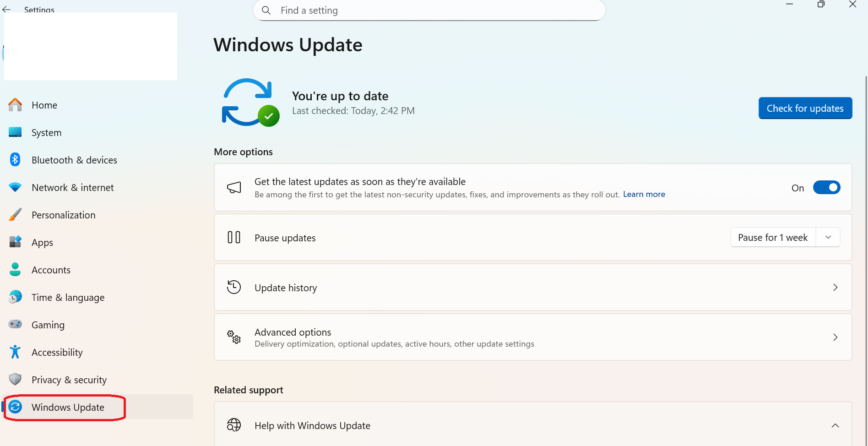
Task: Open the Learn more link
Action: (x=644, y=194)
